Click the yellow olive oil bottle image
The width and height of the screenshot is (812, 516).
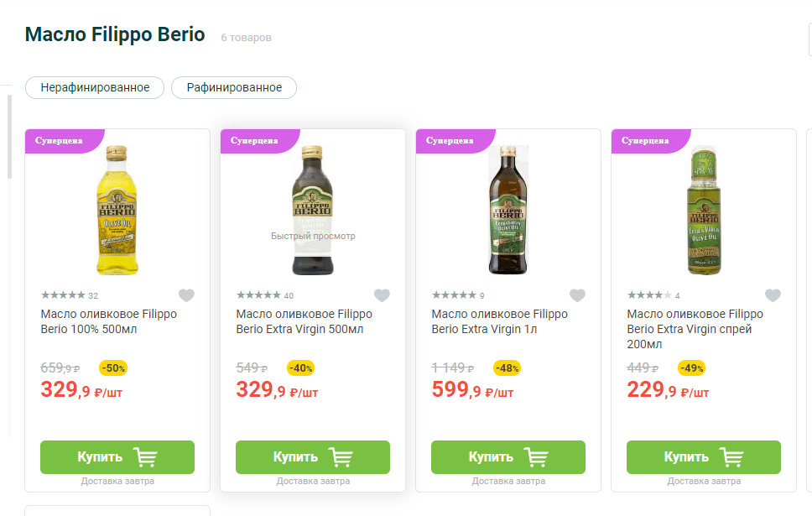117,210
